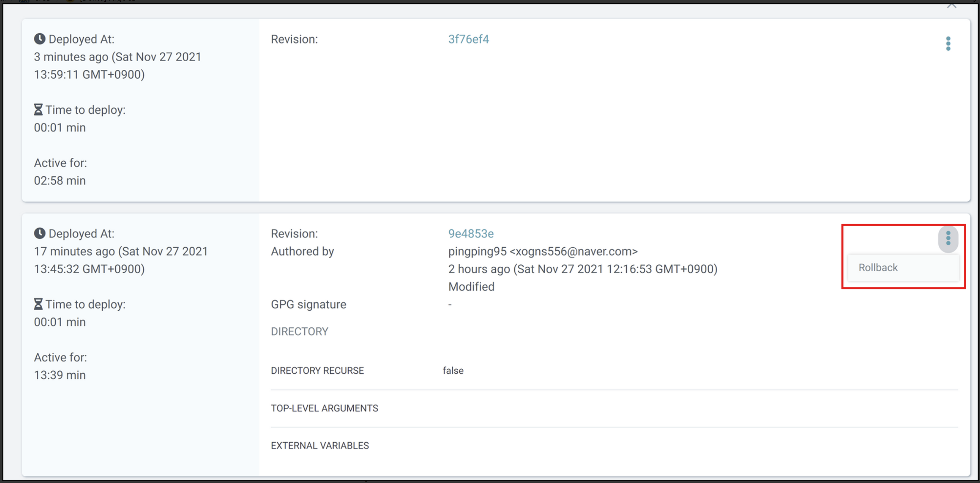Click the DIRECTORY RECURSE row label
Image resolution: width=980 pixels, height=483 pixels.
click(317, 371)
